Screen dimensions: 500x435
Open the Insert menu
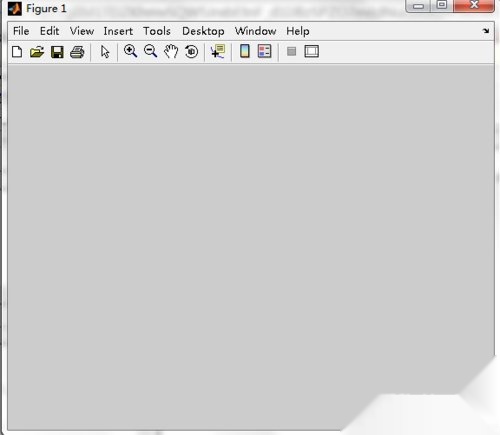click(118, 31)
